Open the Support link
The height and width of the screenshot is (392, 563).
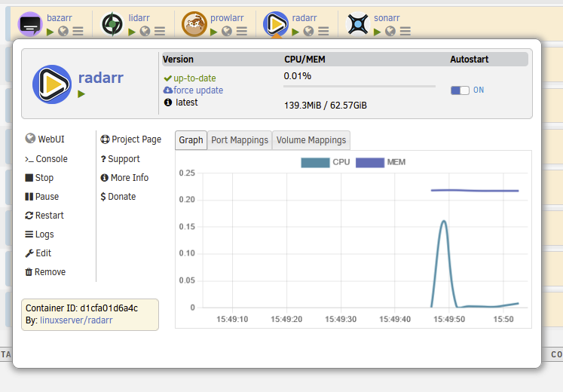click(120, 158)
